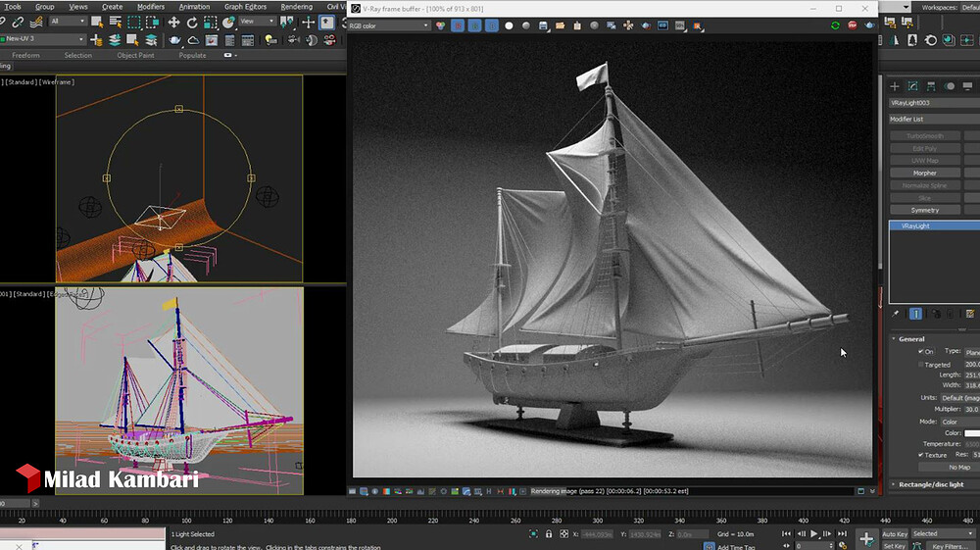Pick light color white swatch
Viewport: 980px width, 550px height.
[972, 432]
